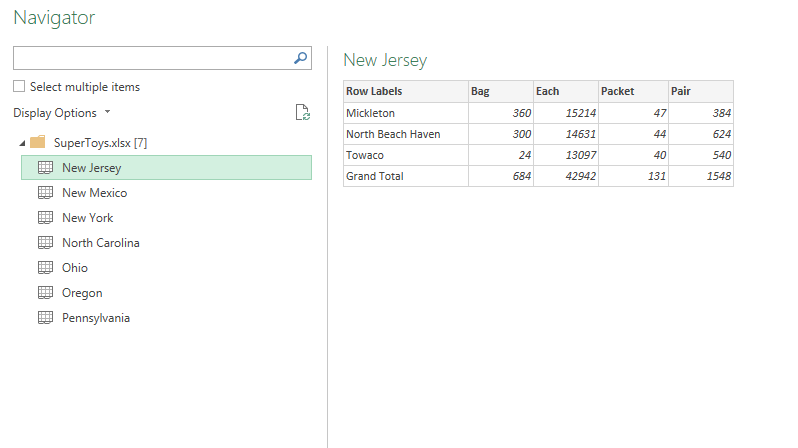Click the refresh file icon
This screenshot has width=798, height=448.
[302, 113]
